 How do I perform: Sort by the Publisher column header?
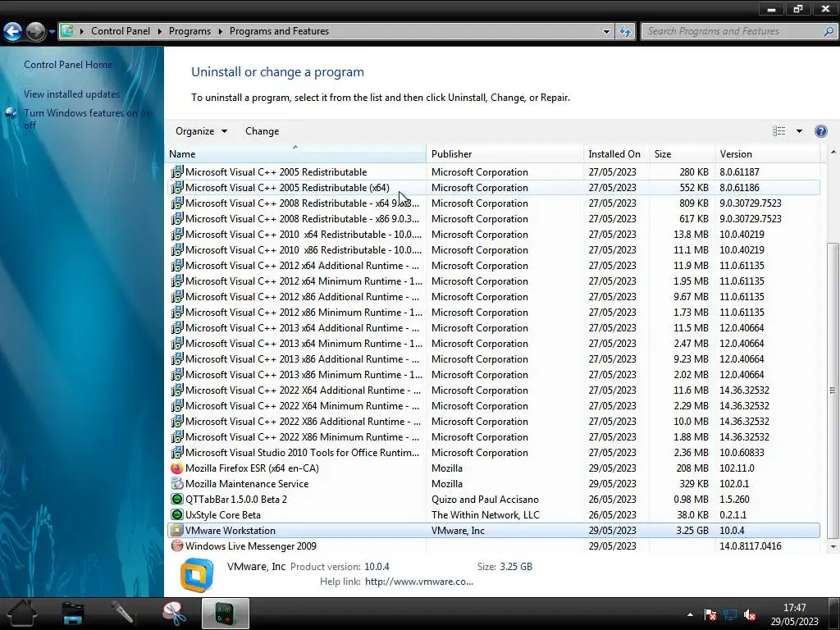[x=504, y=153]
